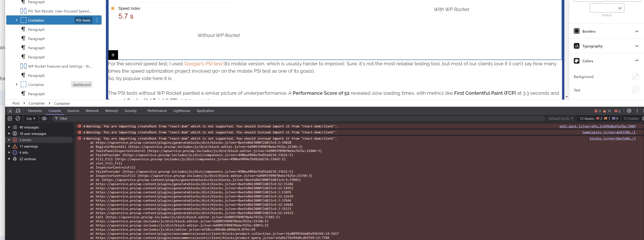Open the templately.js source link
The image size is (644, 240).
[x=609, y=132]
